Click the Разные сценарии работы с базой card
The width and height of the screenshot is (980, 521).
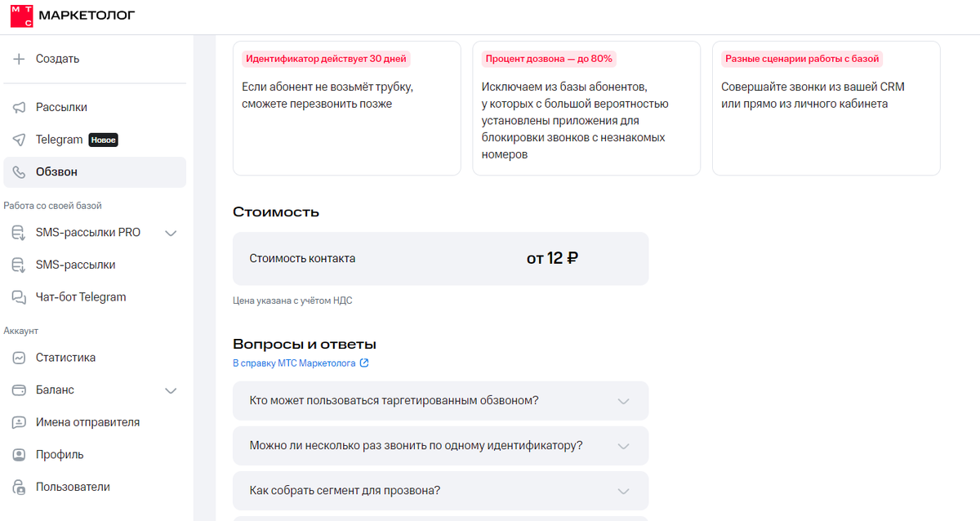tap(826, 108)
